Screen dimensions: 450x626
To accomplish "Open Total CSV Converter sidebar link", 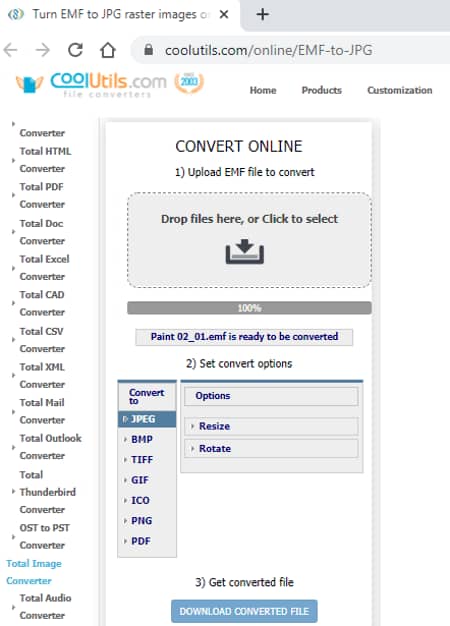I will point(42,340).
